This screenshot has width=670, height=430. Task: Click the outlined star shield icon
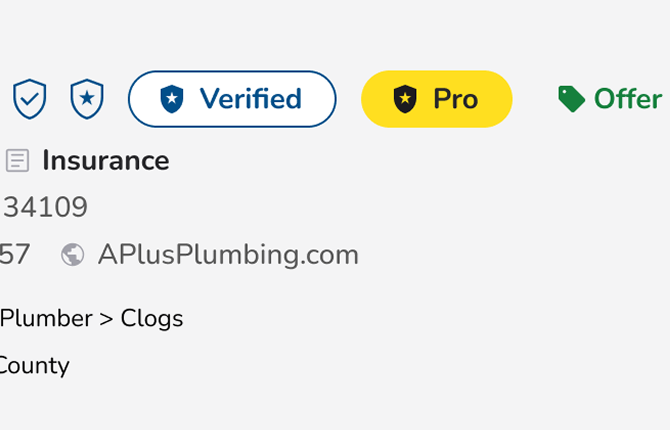coord(87,99)
